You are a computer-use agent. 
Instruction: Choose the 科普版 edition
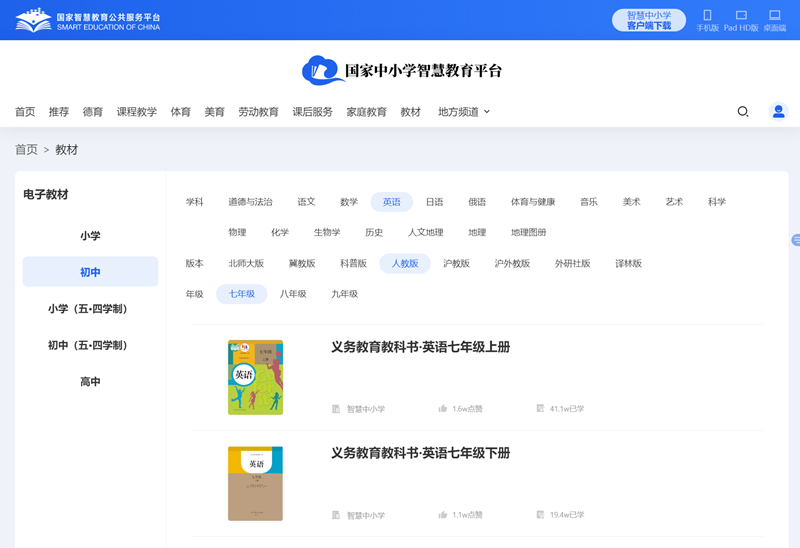(354, 264)
